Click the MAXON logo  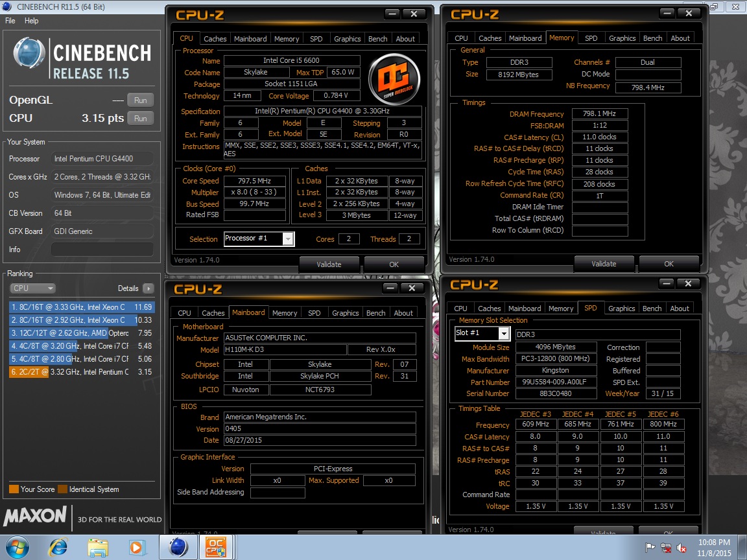click(x=35, y=516)
